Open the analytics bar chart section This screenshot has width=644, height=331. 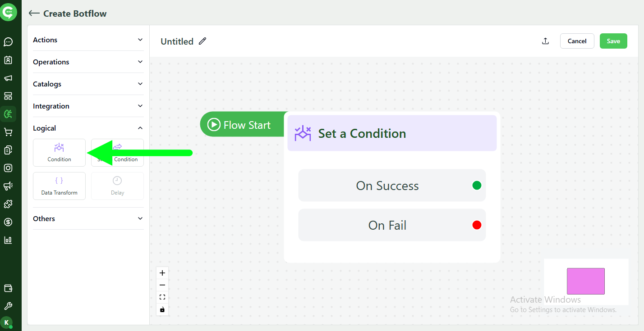tap(9, 240)
